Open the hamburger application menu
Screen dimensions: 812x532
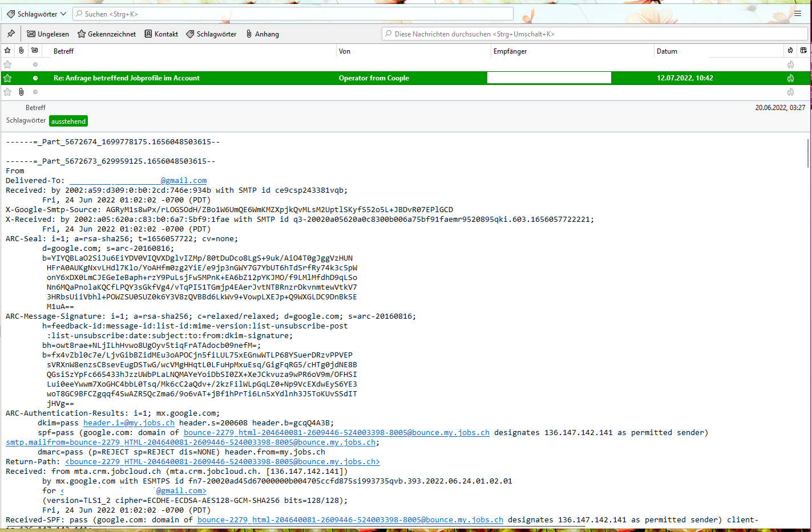pos(798,14)
